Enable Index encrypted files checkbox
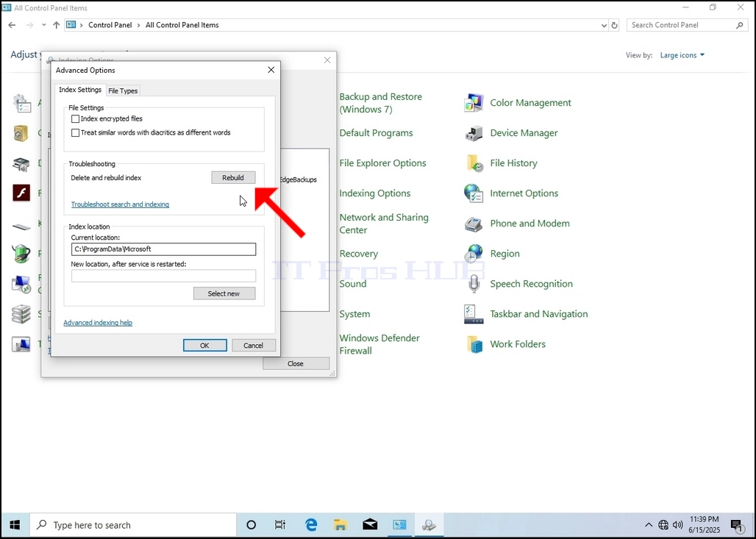Screen dimensions: 756x539 pos(75,118)
